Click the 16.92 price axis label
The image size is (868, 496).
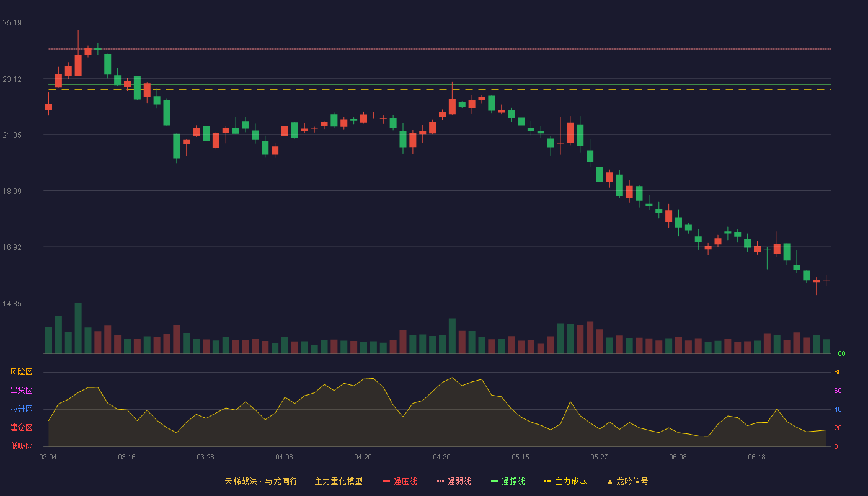pyautogui.click(x=12, y=247)
